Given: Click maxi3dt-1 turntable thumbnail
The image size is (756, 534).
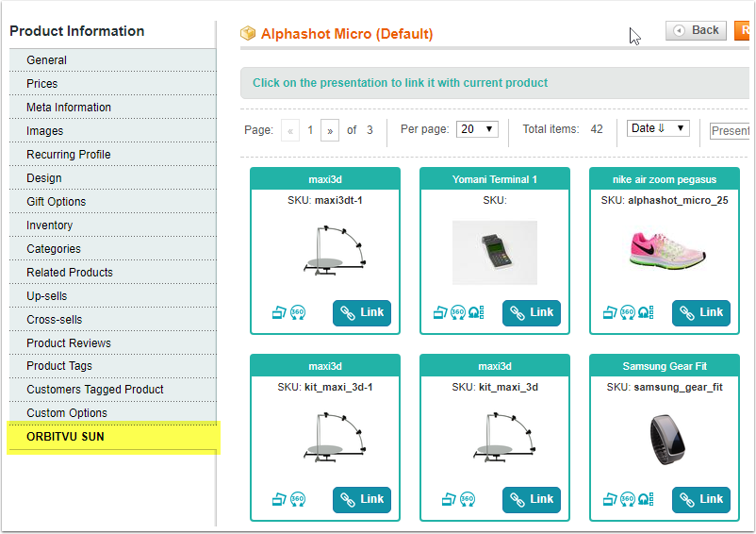Looking at the screenshot, I should pos(335,250).
